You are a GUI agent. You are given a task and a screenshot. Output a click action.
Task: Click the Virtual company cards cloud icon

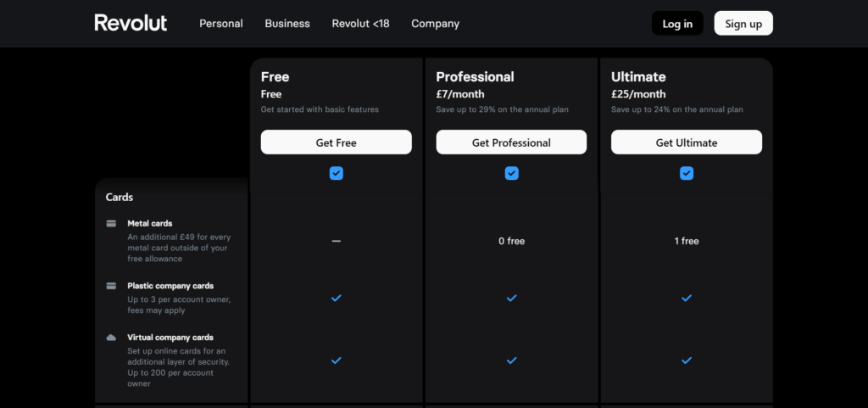pyautogui.click(x=111, y=338)
